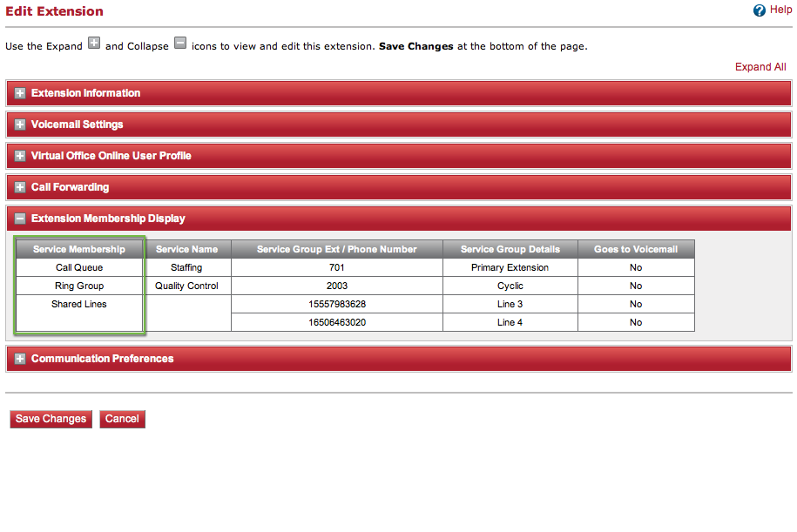Select the Shared Lines membership cell
The width and height of the screenshot is (797, 532).
coord(79,304)
